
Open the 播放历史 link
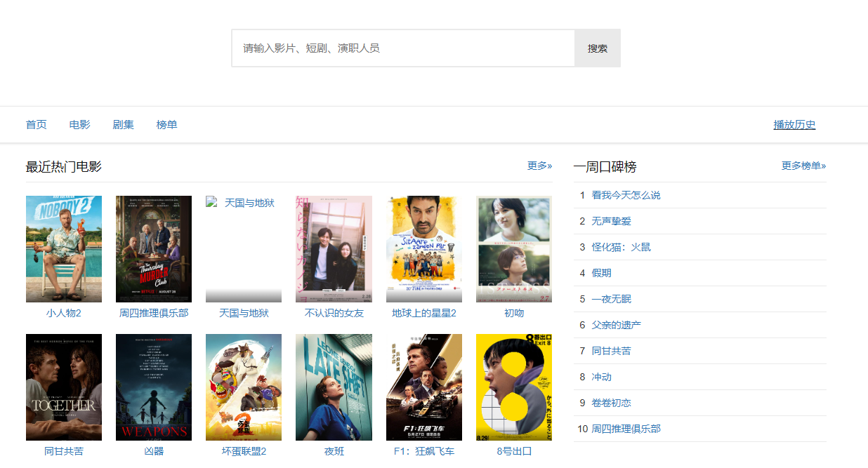click(x=794, y=125)
